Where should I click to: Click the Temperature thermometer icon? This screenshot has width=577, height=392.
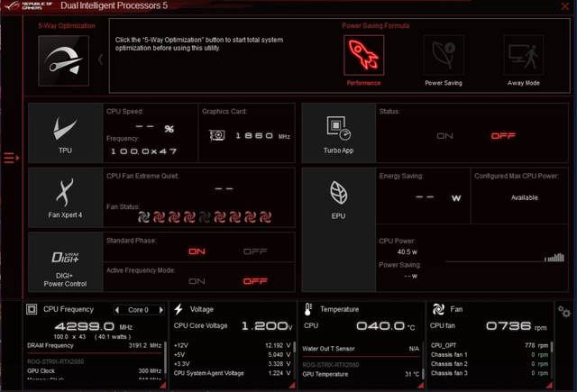(x=308, y=309)
